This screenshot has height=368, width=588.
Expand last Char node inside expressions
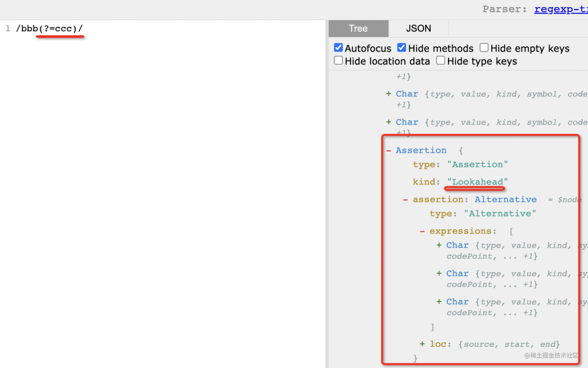click(439, 302)
